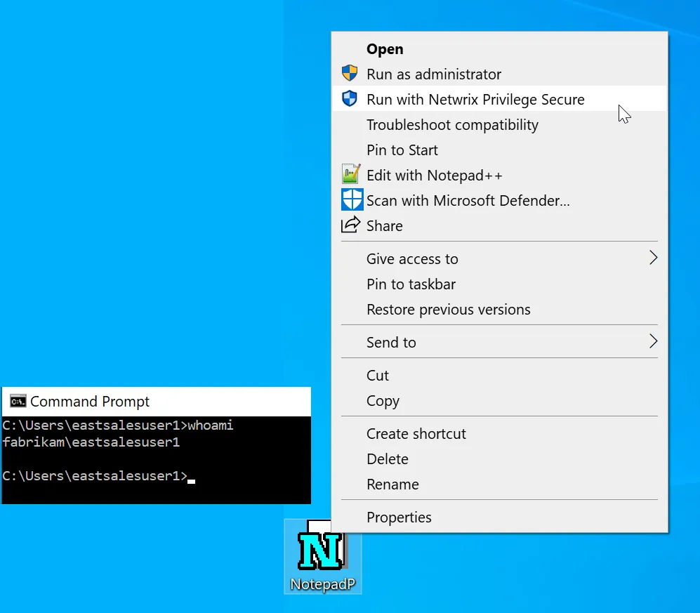Choose Scan with Microsoft Defender
The image size is (700, 613).
pos(500,200)
